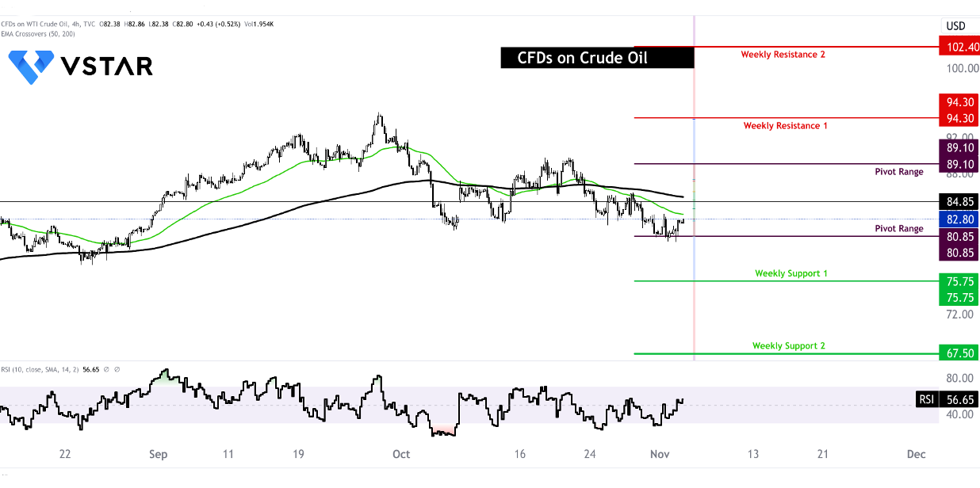Click 'Sep' on the time axis
Screen dimensions: 980x488
click(159, 455)
